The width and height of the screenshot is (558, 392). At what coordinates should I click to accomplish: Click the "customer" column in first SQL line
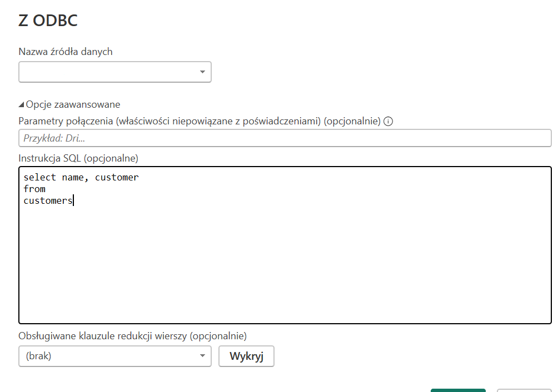click(117, 178)
